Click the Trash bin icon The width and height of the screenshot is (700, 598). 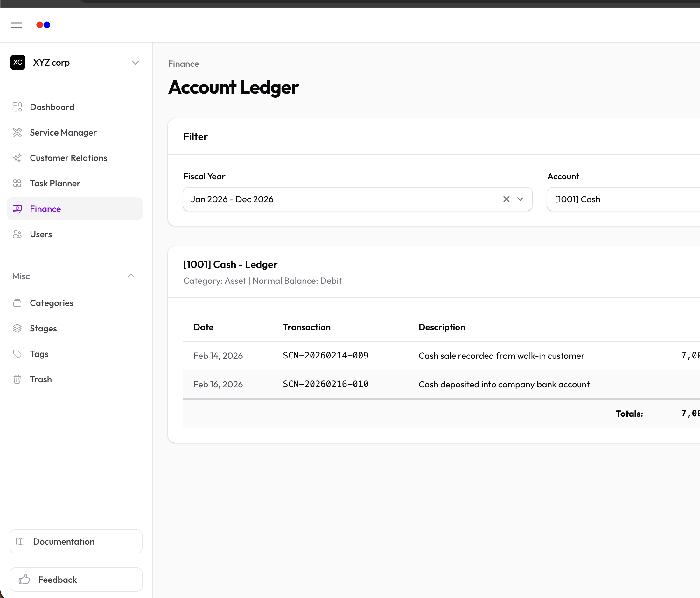(17, 379)
